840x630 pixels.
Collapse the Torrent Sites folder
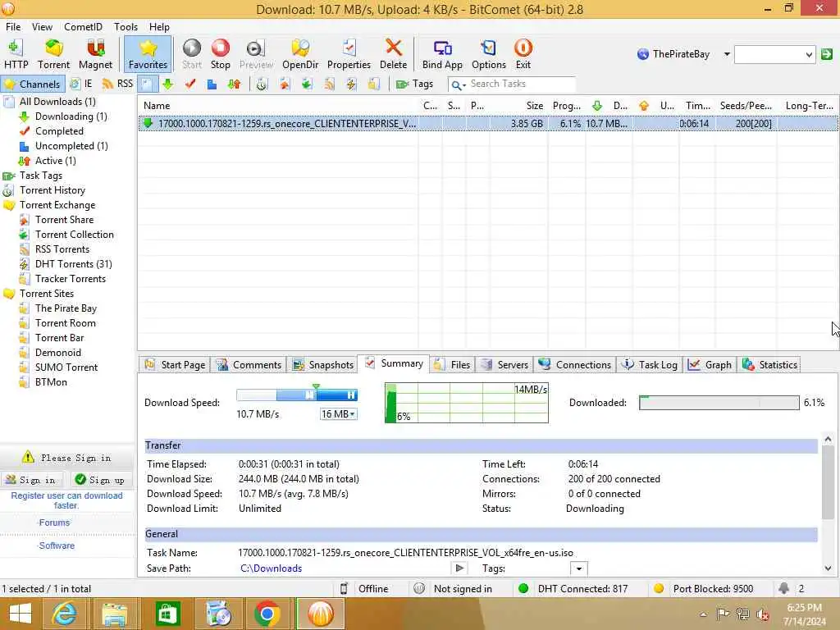[x=8, y=294]
